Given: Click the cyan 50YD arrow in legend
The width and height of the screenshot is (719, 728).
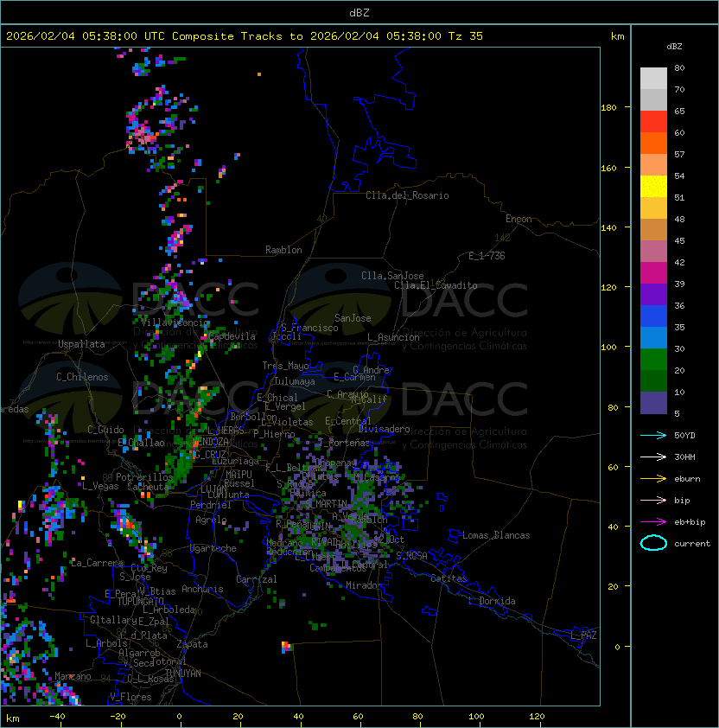Looking at the screenshot, I should click(653, 435).
